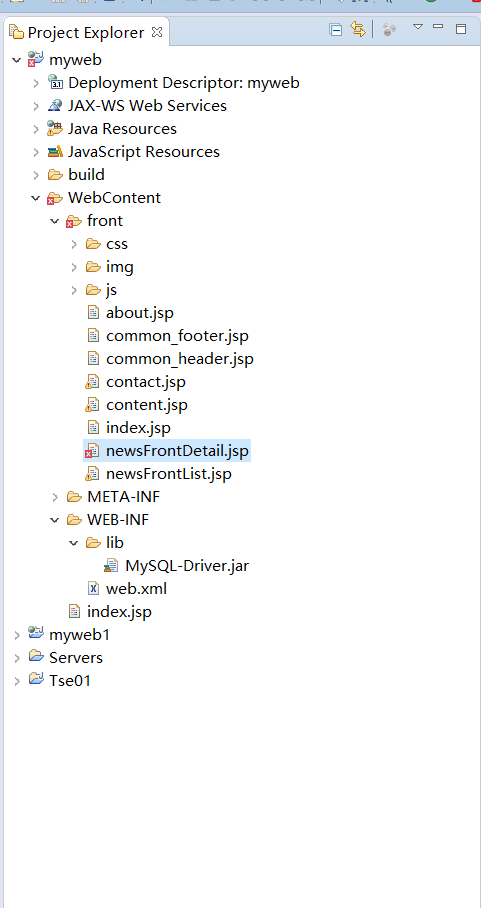Click the JavaScript Resources icon
Viewport: 481px width, 908px height.
tap(55, 152)
